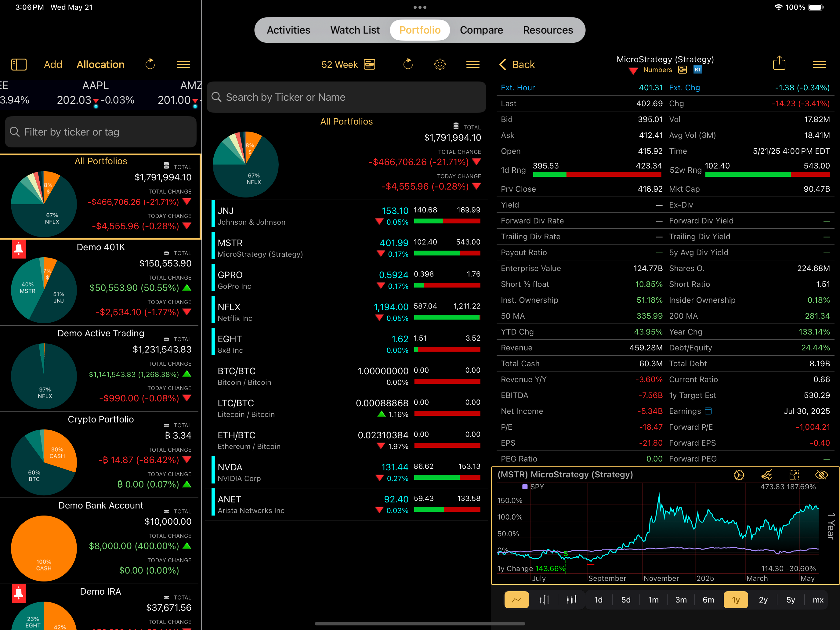Set chart range to mx

coord(818,600)
